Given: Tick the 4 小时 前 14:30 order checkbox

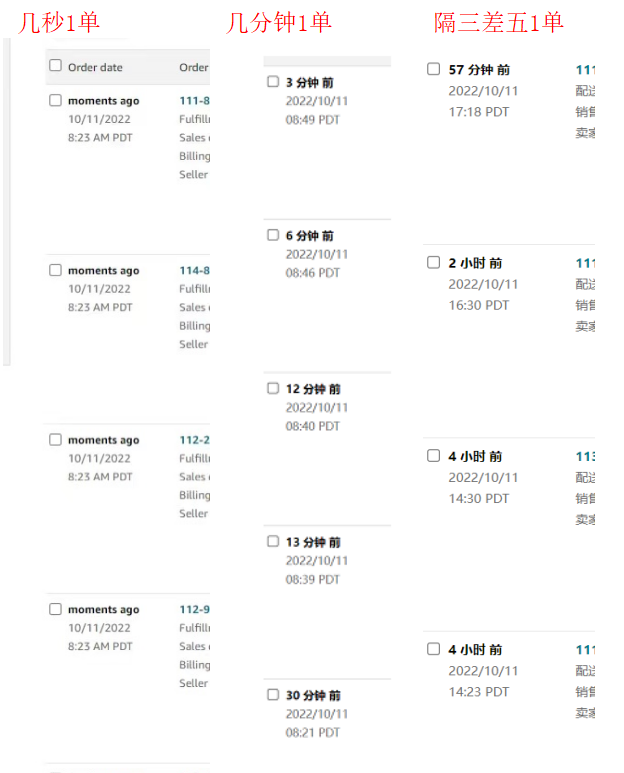Looking at the screenshot, I should coord(433,455).
